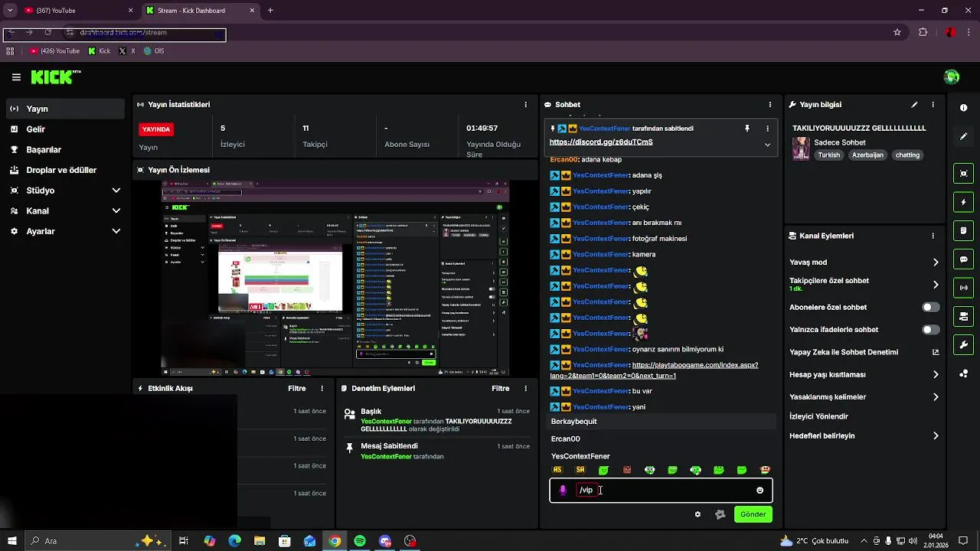Insert the AS emote from emote bar
The height and width of the screenshot is (551, 980).
click(557, 470)
